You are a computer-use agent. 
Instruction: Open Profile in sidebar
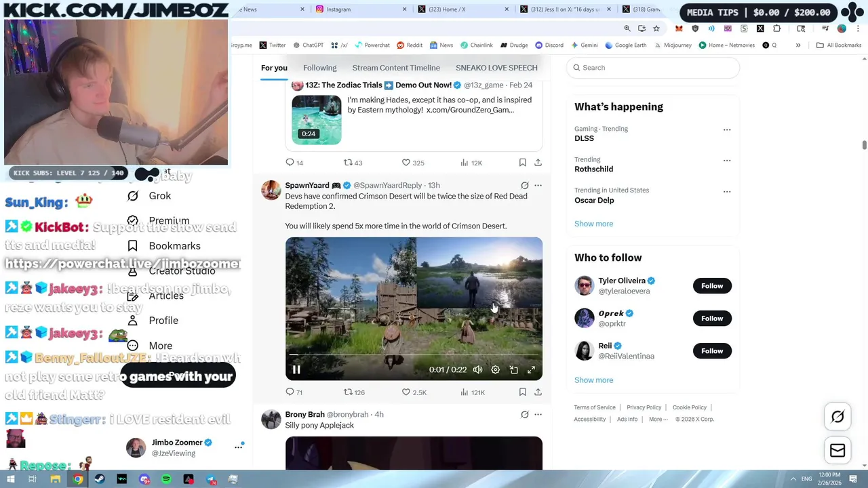[153, 321]
